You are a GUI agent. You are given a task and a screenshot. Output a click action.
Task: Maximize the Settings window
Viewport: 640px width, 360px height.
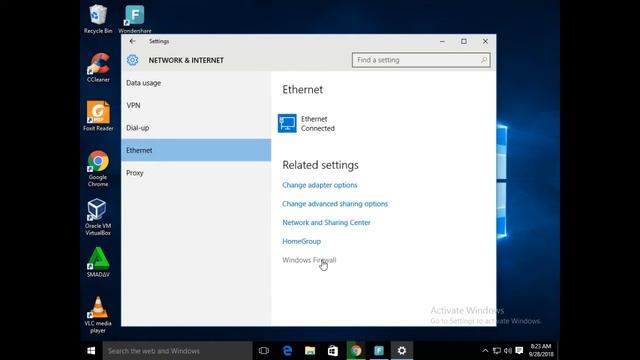coord(464,41)
